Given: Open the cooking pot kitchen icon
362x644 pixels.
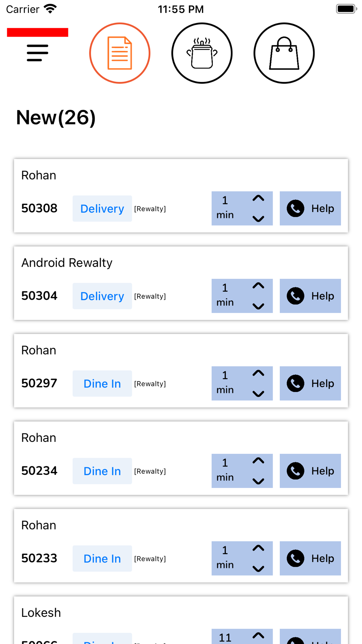Looking at the screenshot, I should click(202, 53).
